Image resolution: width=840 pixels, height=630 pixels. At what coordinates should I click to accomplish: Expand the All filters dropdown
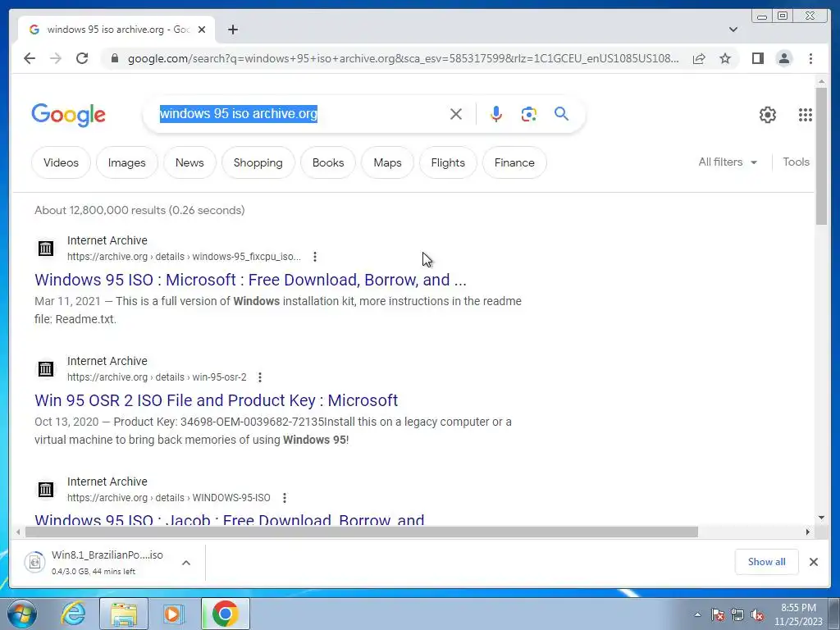pyautogui.click(x=728, y=162)
